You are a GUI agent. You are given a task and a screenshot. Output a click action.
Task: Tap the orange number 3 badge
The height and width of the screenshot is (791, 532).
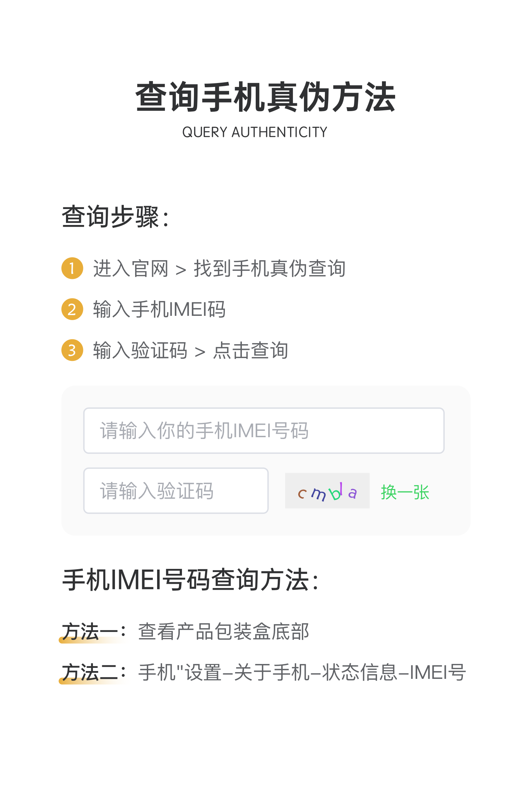tap(72, 350)
